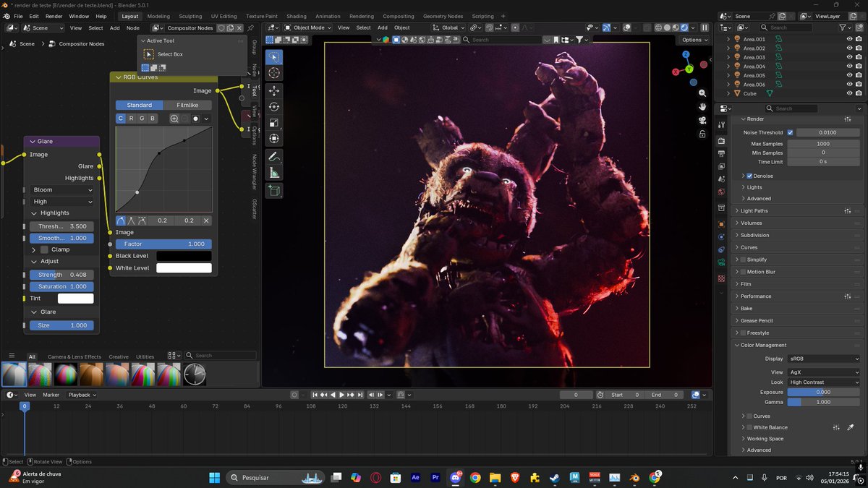
Task: Switch to the Compositing workspace tab
Action: click(x=399, y=16)
